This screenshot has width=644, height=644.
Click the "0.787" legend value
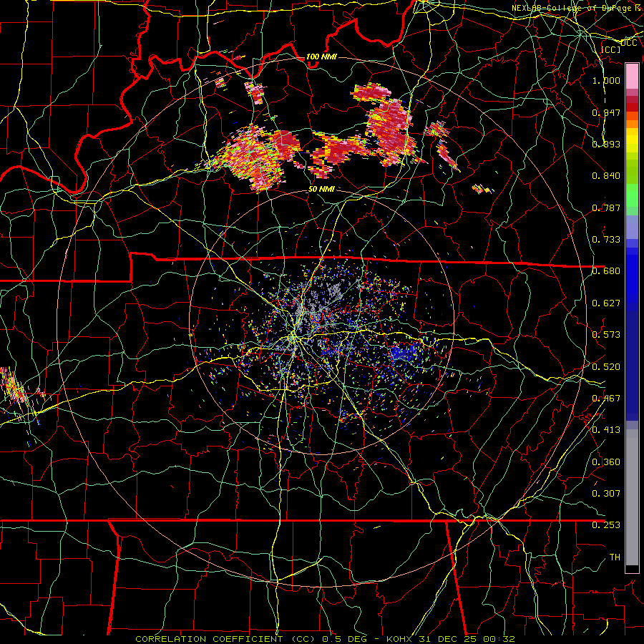pyautogui.click(x=606, y=208)
